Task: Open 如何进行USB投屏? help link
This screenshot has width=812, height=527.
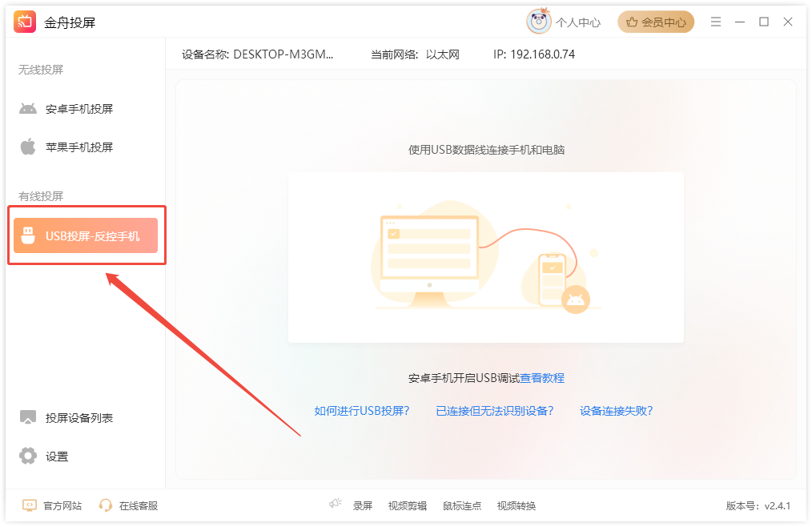Action: click(362, 411)
